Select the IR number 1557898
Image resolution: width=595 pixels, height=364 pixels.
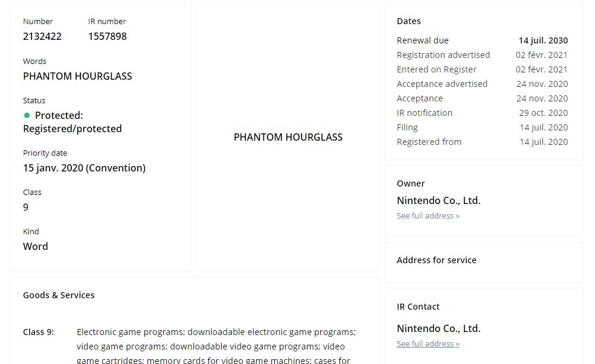coord(108,36)
